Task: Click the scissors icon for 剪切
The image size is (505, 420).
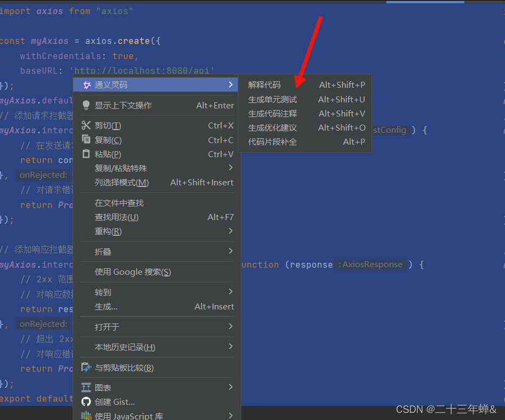Action: (86, 125)
